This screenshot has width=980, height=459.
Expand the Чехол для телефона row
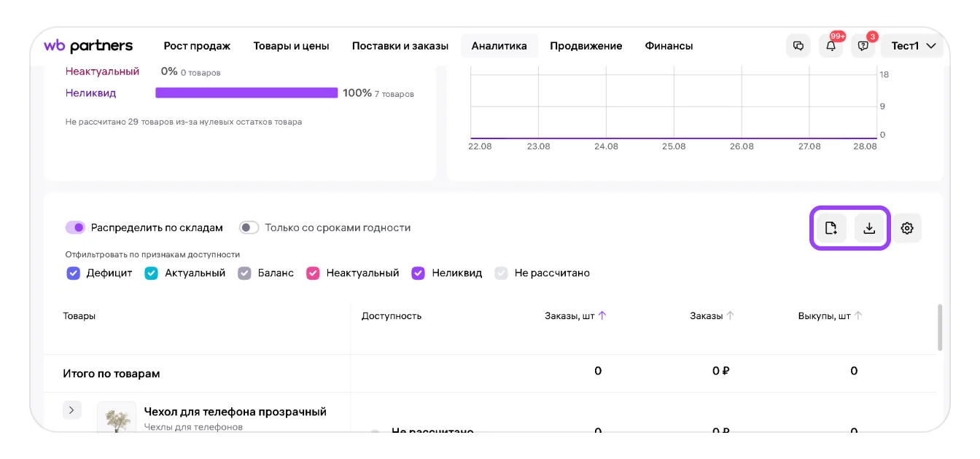[x=71, y=410]
